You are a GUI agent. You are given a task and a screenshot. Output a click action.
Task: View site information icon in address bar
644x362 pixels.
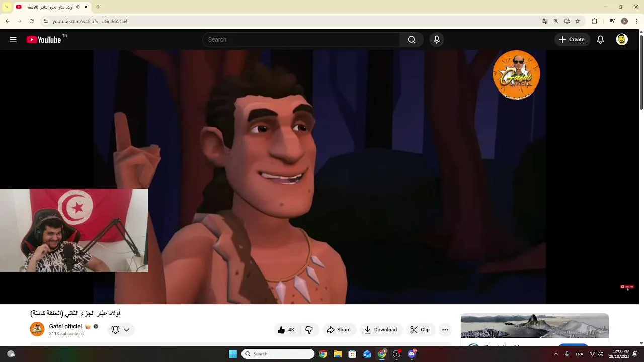pos(45,21)
